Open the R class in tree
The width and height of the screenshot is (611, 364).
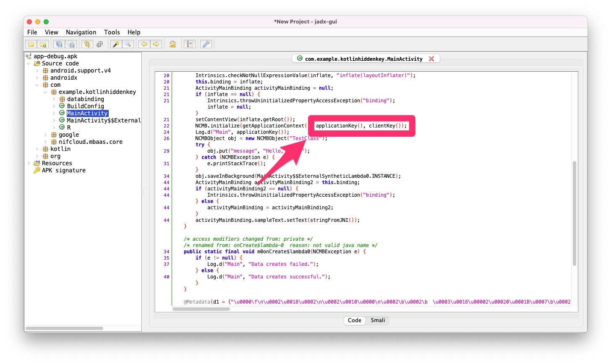pos(69,128)
